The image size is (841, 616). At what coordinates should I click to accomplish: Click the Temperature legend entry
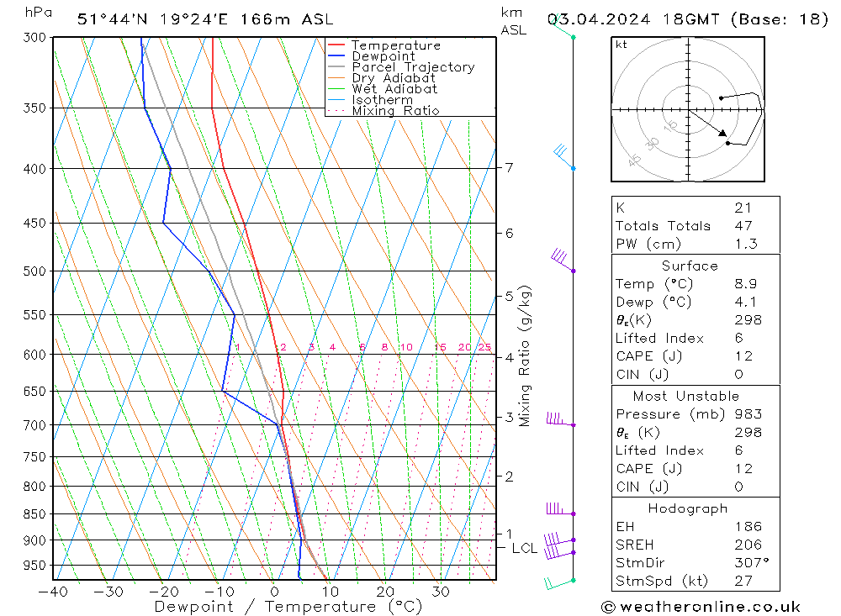[x=396, y=45]
